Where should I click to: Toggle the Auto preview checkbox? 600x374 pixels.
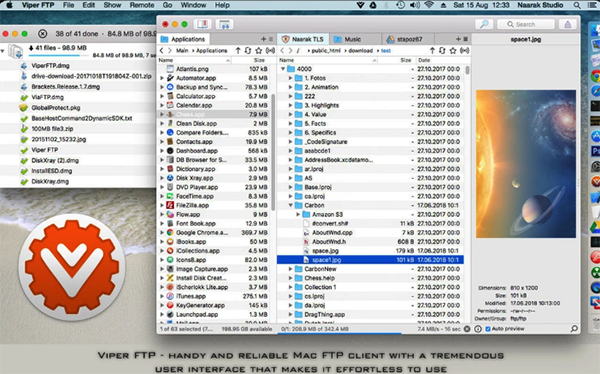point(488,329)
